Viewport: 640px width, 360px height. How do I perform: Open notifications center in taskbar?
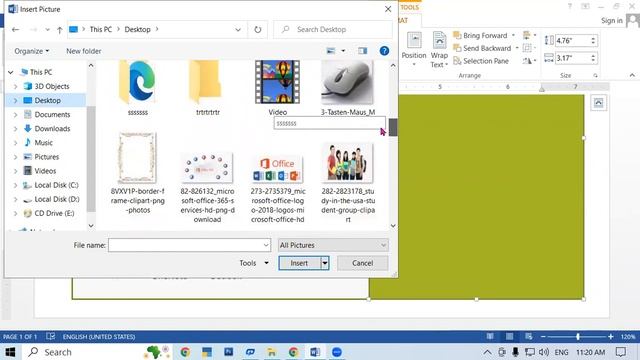point(621,352)
